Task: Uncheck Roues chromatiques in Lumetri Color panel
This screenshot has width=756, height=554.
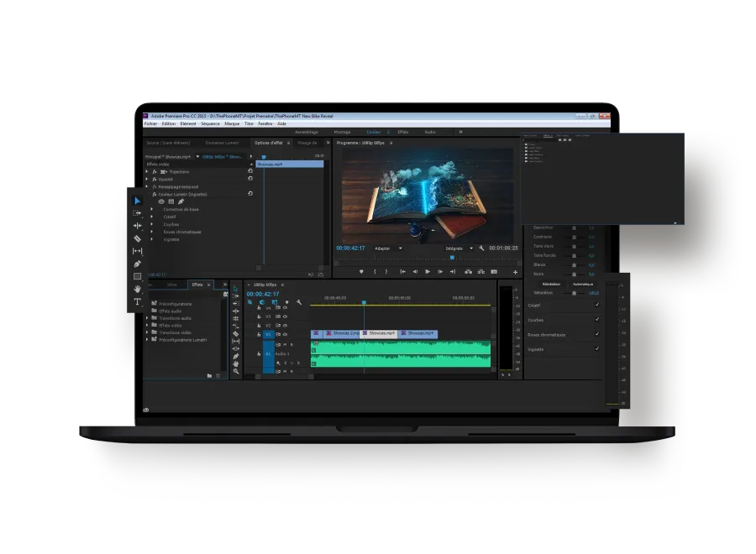Action: 597,333
